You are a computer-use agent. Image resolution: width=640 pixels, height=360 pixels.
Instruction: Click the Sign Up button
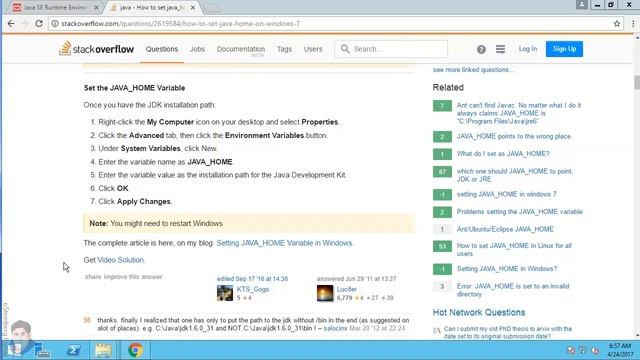pyautogui.click(x=564, y=49)
